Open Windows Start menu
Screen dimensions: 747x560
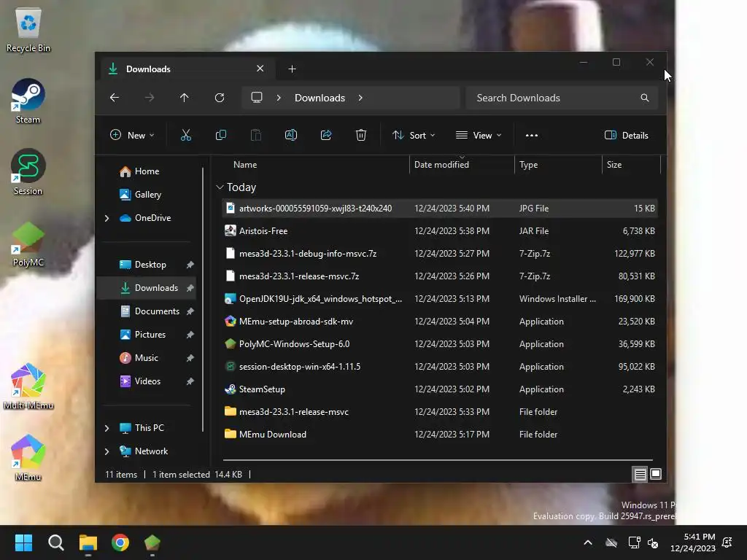pos(23,542)
